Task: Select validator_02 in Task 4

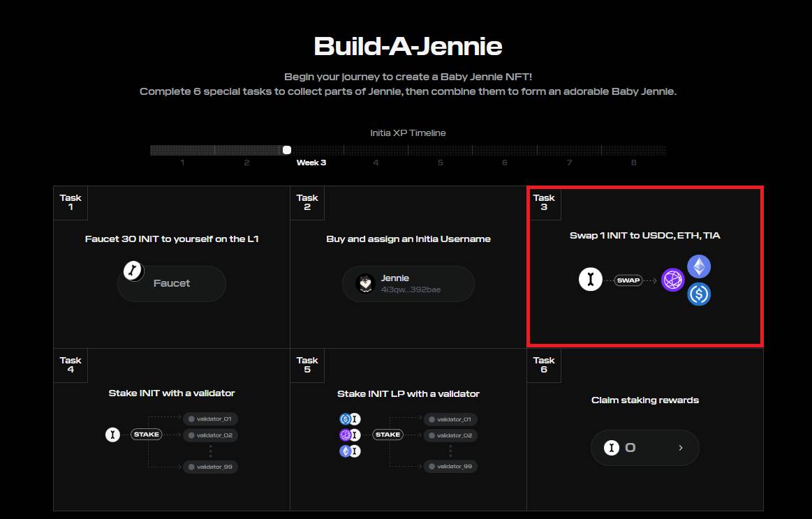Action: 210,435
